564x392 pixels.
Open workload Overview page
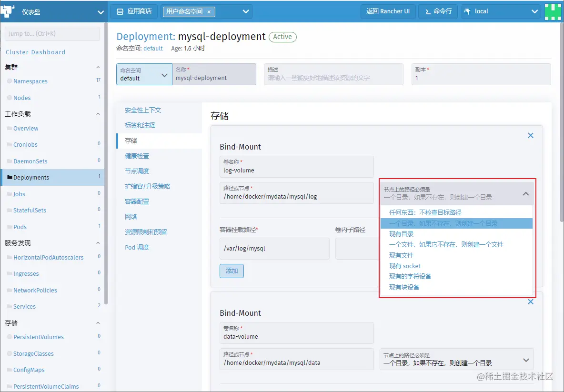(26, 129)
